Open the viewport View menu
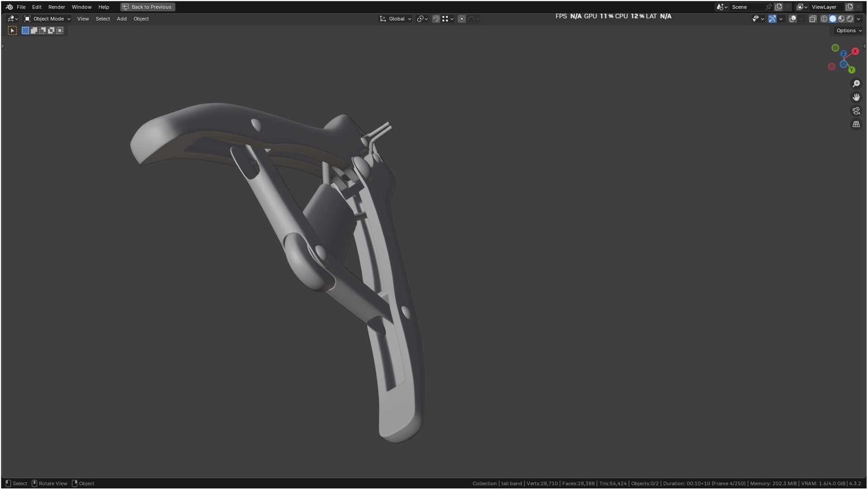The image size is (868, 490). pyautogui.click(x=83, y=19)
